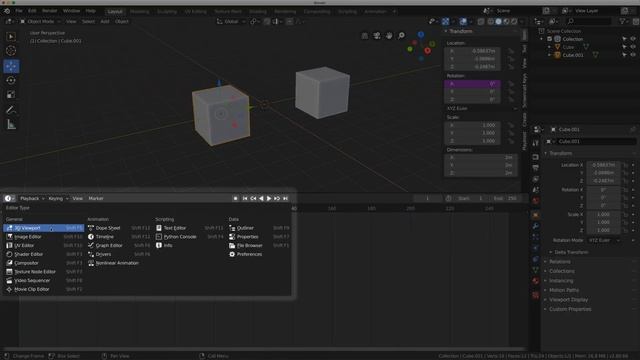Expand the Custom Properties panel
This screenshot has height=360, width=640.
(570, 309)
